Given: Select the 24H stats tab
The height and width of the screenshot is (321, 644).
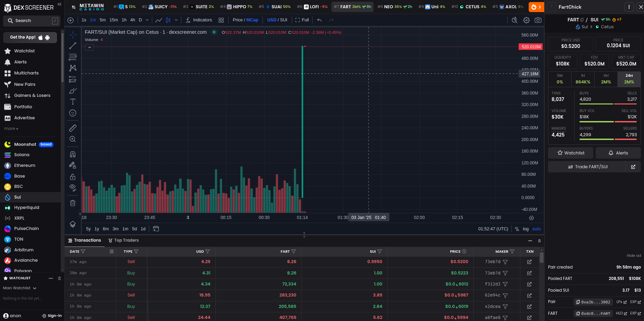Looking at the screenshot, I should point(629,79).
